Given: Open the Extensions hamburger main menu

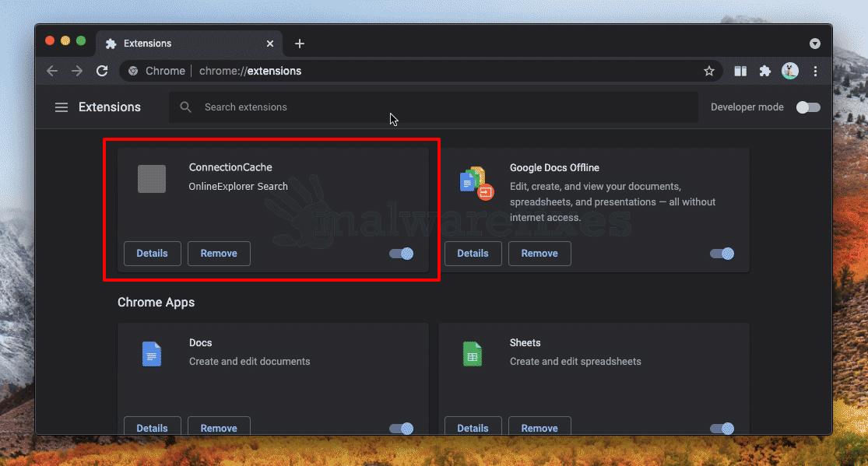Looking at the screenshot, I should (61, 107).
